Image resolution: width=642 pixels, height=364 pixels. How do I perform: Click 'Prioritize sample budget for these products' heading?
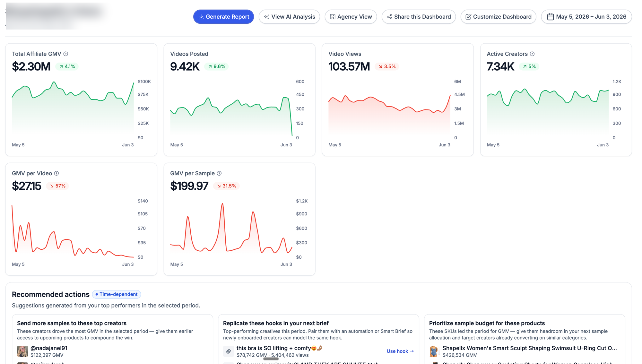[487, 323]
